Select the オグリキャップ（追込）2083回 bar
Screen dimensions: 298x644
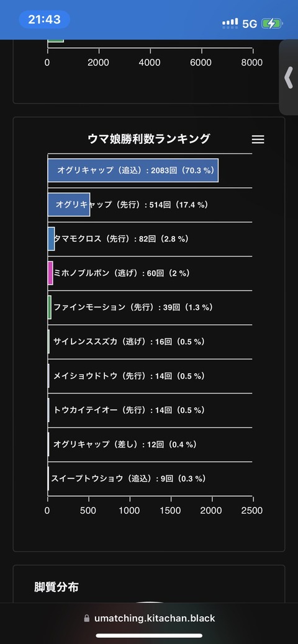click(133, 170)
